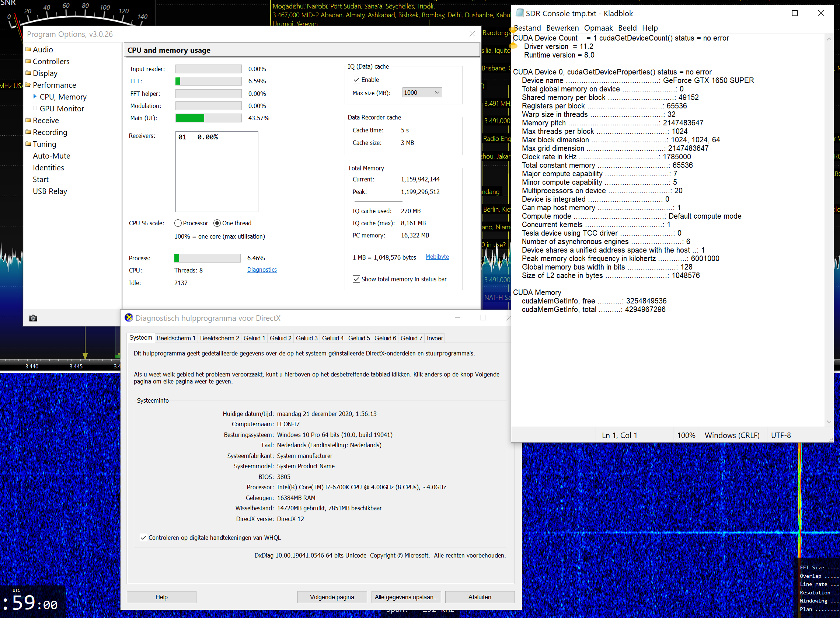Select the Processor CPU scale option

click(x=178, y=223)
